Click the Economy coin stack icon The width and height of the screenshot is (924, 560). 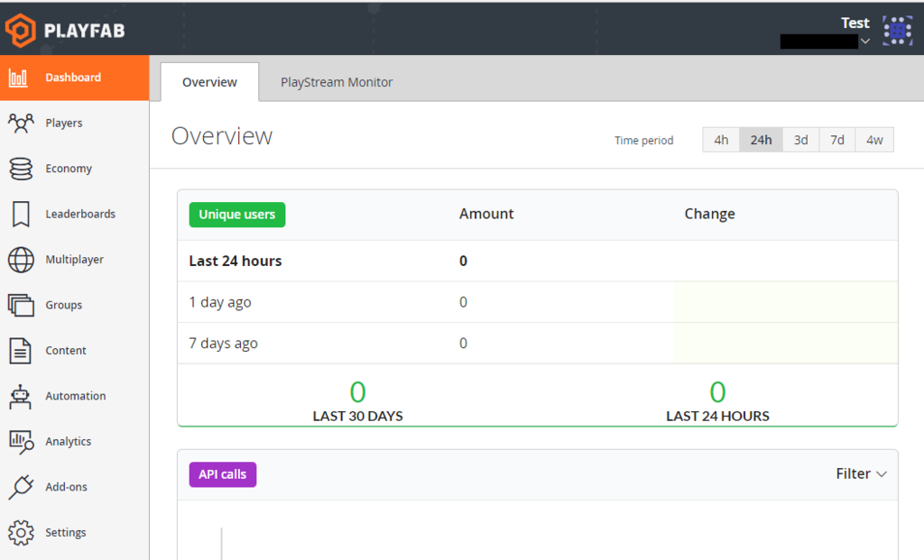[x=22, y=169]
